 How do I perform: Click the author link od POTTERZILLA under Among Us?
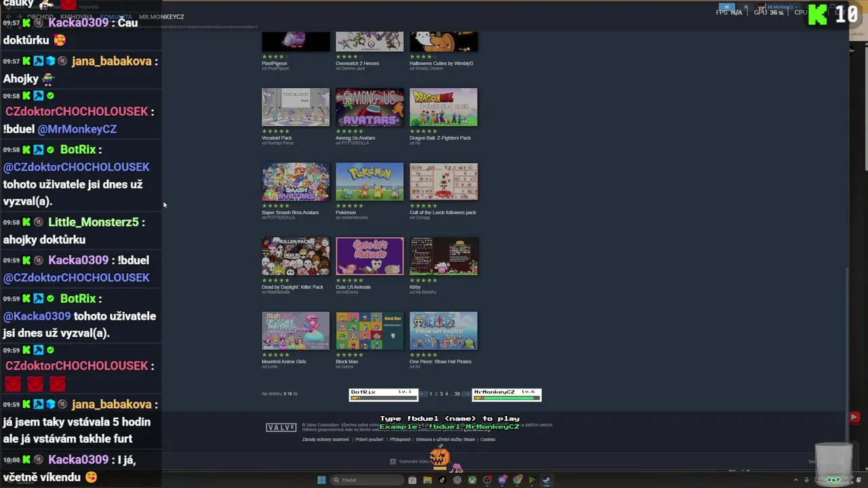tap(353, 143)
